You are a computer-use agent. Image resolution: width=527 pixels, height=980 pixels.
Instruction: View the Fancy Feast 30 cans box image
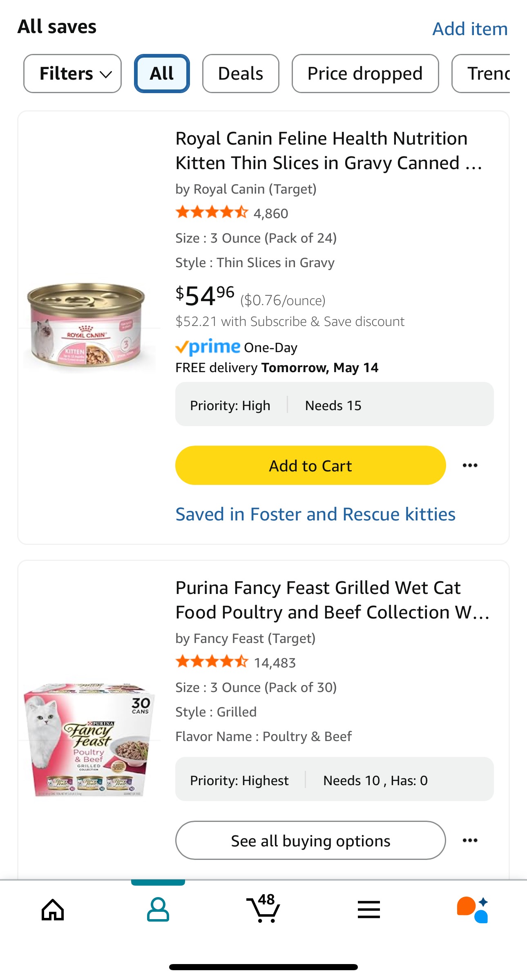[x=89, y=740]
